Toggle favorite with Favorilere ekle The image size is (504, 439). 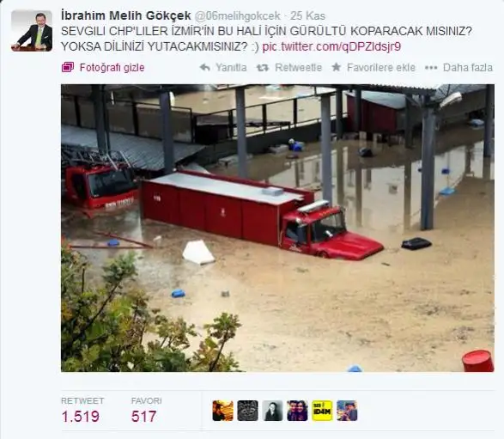tap(381, 68)
